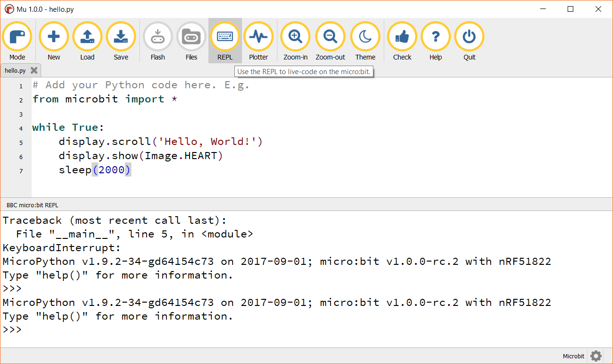Flash code to the micro:bit

[x=158, y=41]
